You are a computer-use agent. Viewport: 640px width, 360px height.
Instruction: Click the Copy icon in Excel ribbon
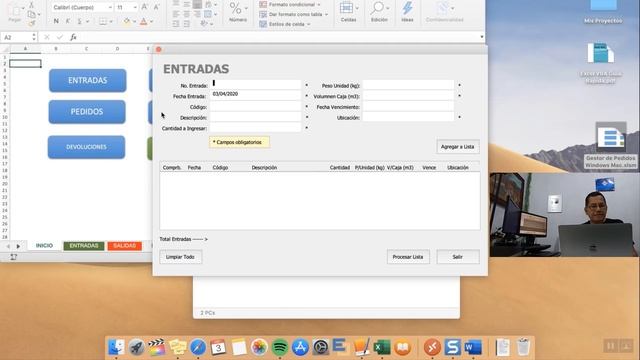tap(31, 15)
